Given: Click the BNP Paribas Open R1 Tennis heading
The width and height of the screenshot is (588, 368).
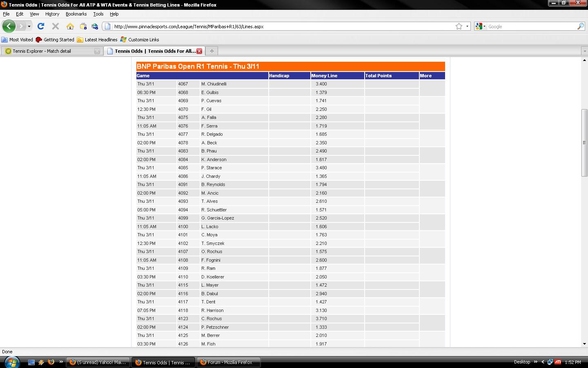Looking at the screenshot, I should coord(198,66).
